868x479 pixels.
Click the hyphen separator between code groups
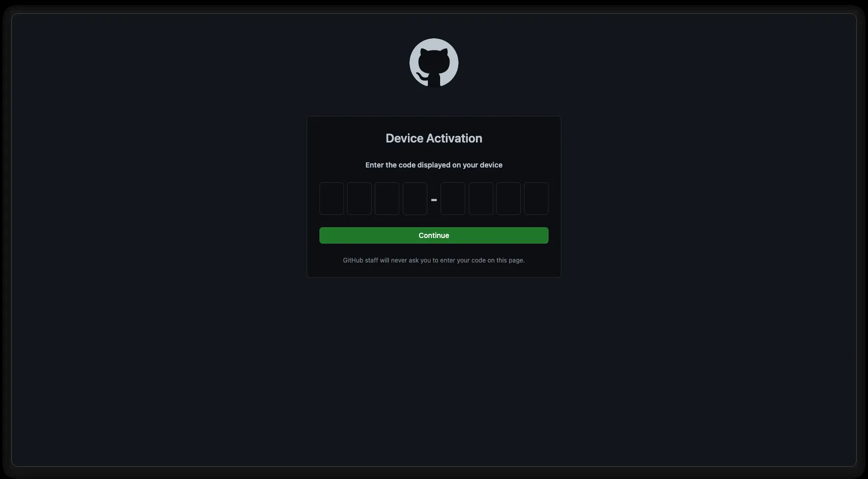434,200
